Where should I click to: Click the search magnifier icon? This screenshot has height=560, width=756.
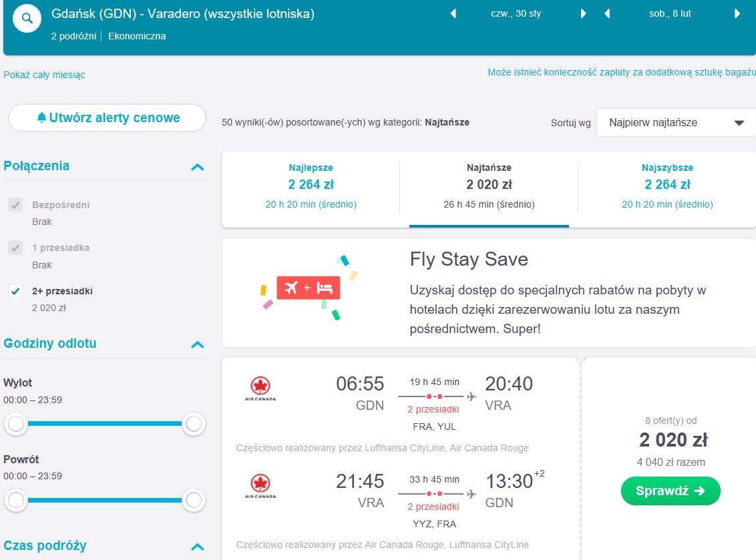[27, 19]
